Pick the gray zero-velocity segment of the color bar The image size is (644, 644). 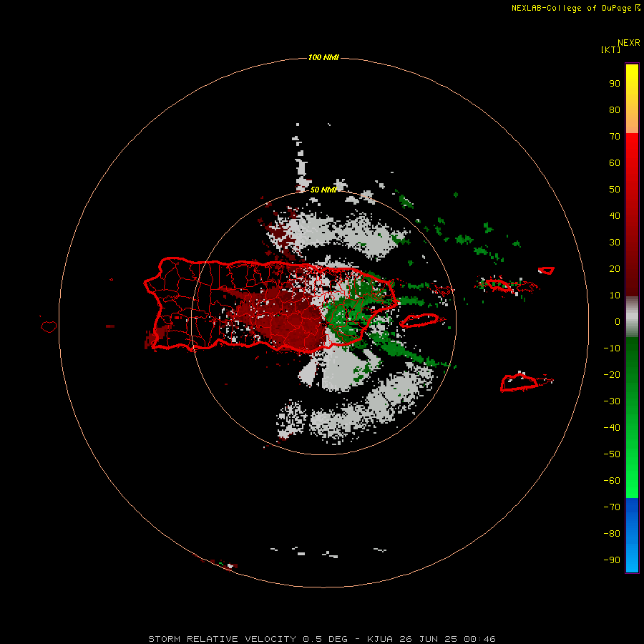point(632,317)
